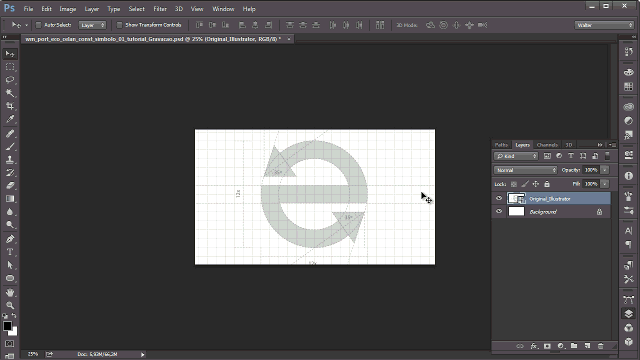This screenshot has width=640, height=360.
Task: Open the File menu
Action: (28, 9)
